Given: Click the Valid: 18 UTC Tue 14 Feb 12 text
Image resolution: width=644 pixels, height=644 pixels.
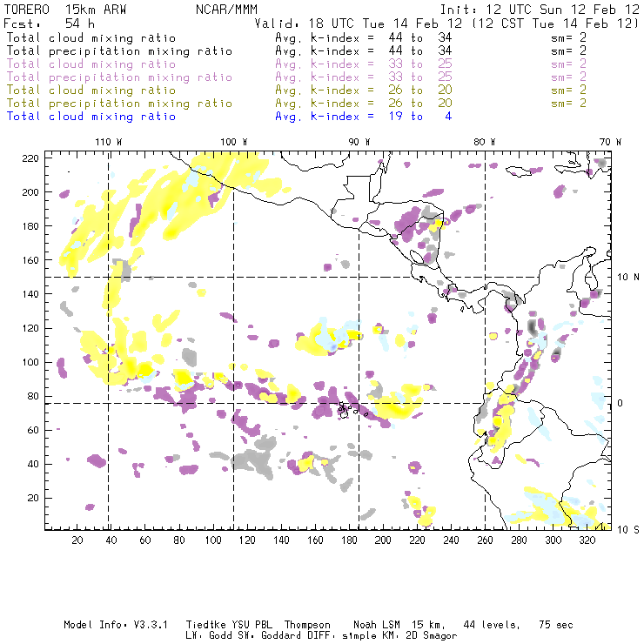Looking at the screenshot, I should click(x=359, y=23).
